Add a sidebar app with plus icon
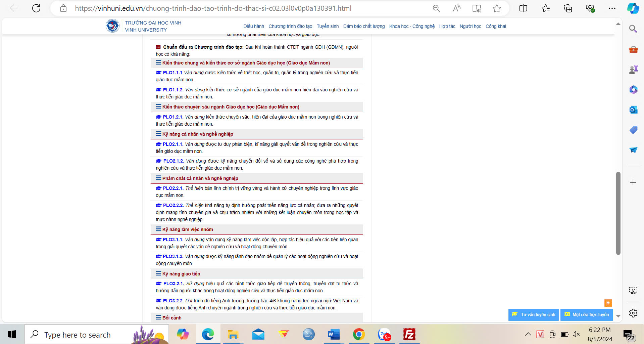The image size is (644, 344). pos(633,182)
